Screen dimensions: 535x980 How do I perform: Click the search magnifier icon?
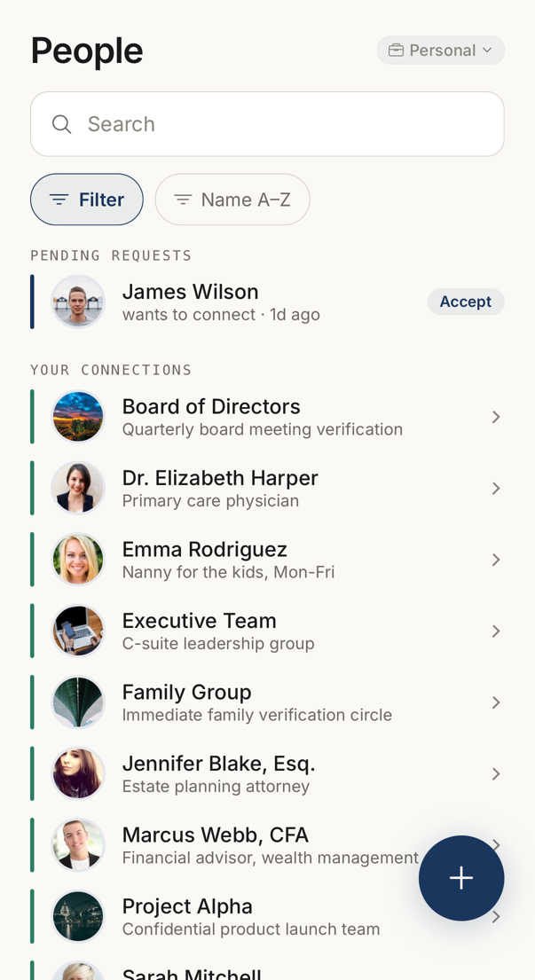click(x=61, y=124)
